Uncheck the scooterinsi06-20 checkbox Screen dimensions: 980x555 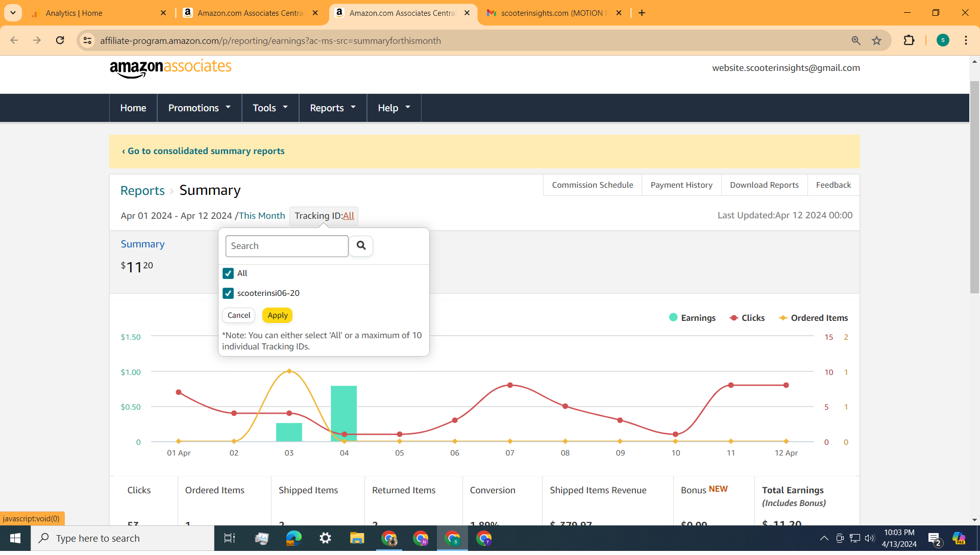click(x=228, y=293)
